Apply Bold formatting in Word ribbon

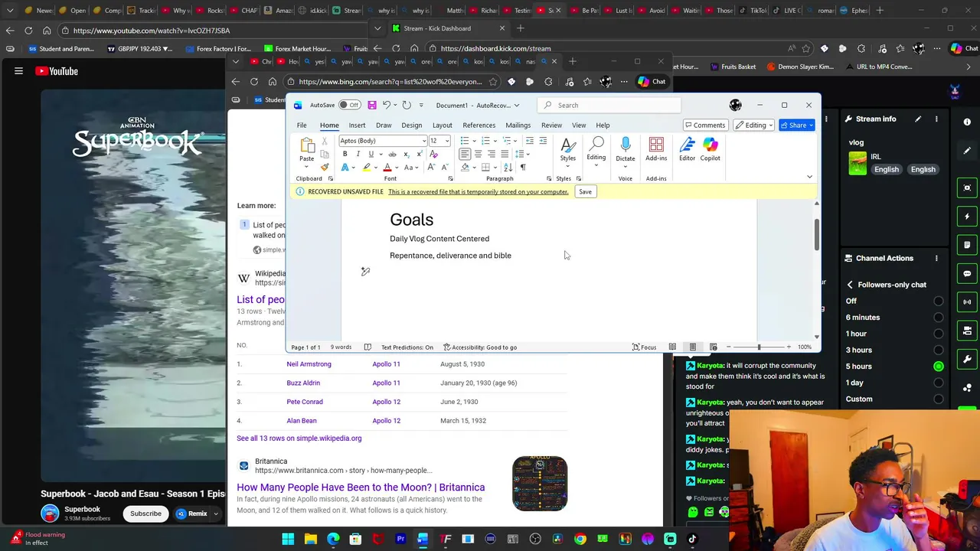click(x=345, y=154)
